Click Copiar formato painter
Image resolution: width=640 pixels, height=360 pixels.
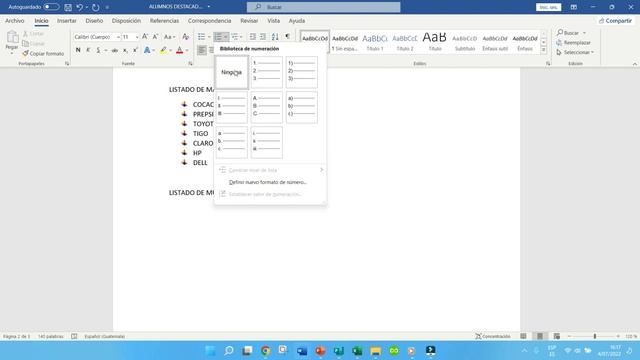coord(43,53)
